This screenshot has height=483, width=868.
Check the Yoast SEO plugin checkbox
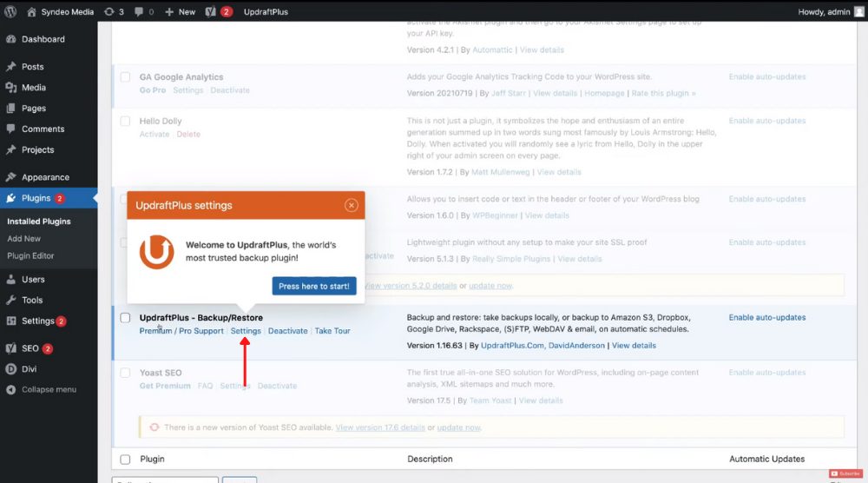(x=126, y=372)
